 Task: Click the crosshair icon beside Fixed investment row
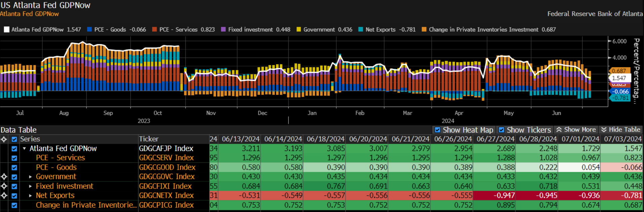tap(4, 186)
